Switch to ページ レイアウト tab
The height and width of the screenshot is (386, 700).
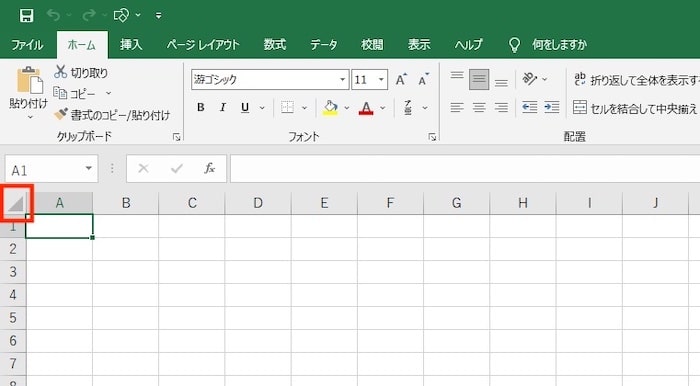(203, 45)
